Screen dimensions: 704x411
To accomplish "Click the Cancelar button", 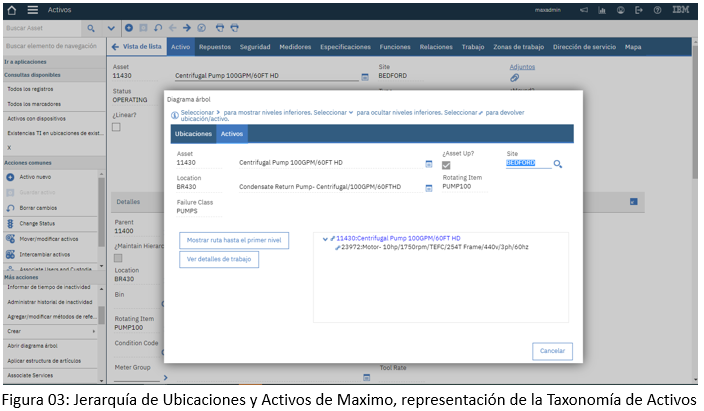I will pos(552,351).
